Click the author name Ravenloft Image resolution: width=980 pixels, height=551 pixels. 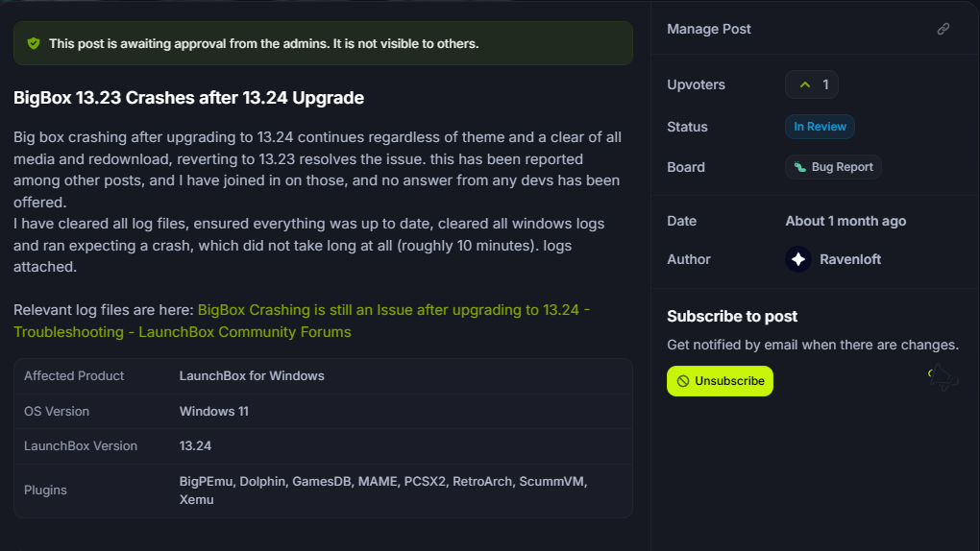pyautogui.click(x=850, y=259)
